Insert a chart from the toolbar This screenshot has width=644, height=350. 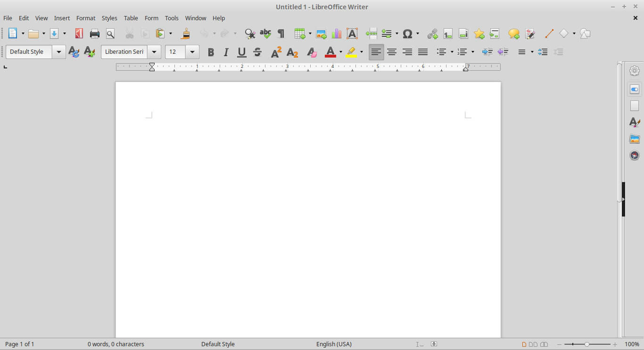tap(337, 33)
